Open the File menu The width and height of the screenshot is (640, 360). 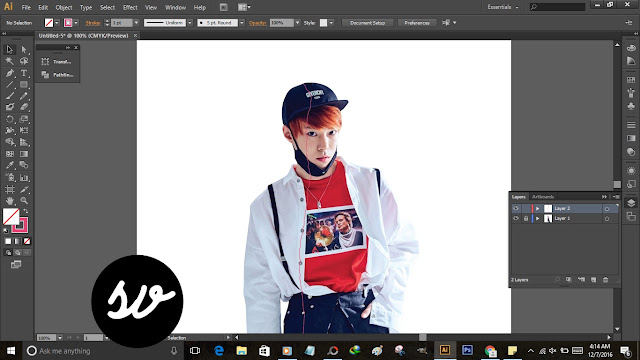[26, 7]
